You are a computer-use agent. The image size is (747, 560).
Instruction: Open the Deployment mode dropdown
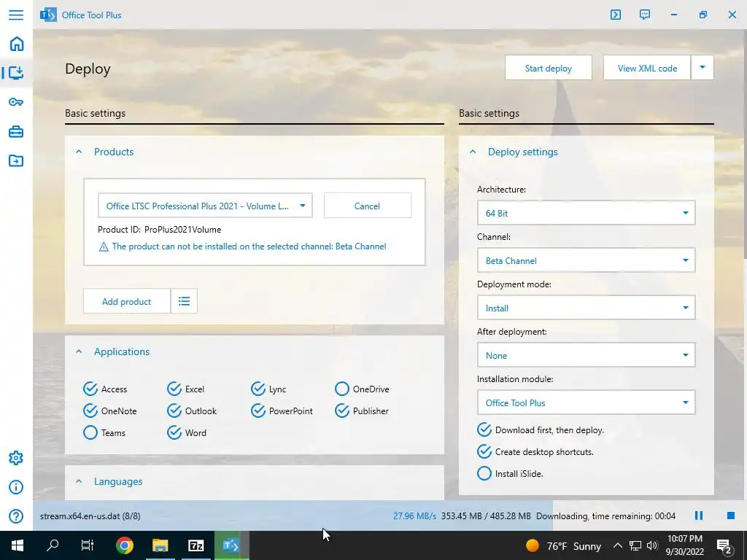pyautogui.click(x=586, y=308)
